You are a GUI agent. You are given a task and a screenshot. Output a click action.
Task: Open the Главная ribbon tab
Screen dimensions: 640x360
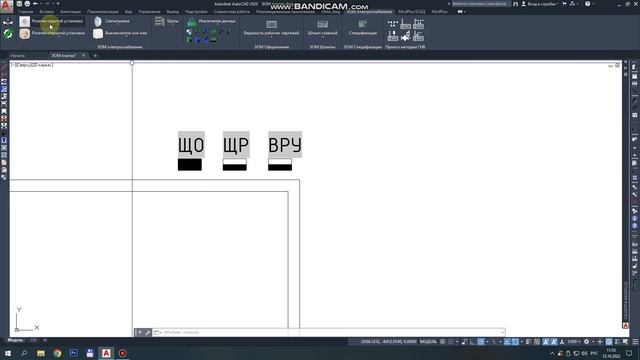[25, 12]
